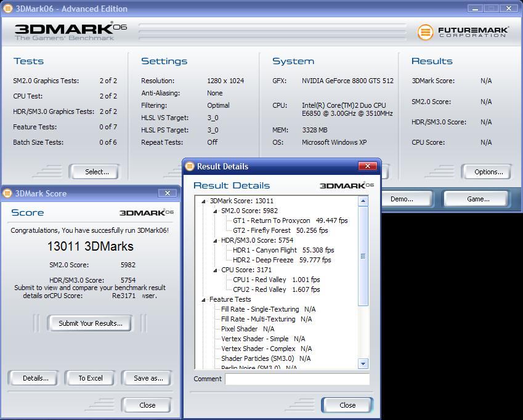The image size is (523, 420).
Task: Click the Anti-Aliasing value None
Action: (x=215, y=93)
